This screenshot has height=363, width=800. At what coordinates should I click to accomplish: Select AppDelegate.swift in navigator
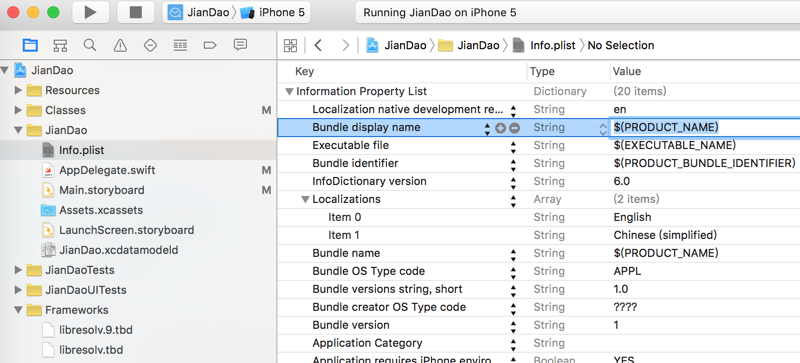click(x=107, y=170)
